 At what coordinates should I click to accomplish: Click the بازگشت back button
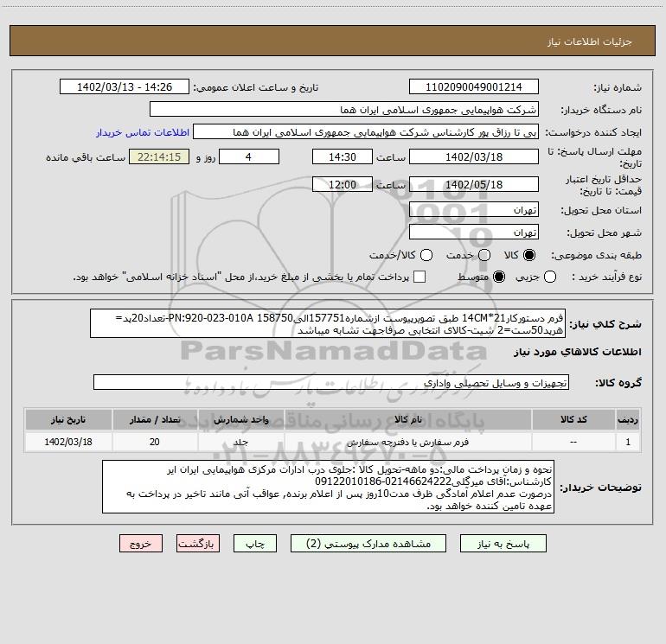pyautogui.click(x=198, y=544)
